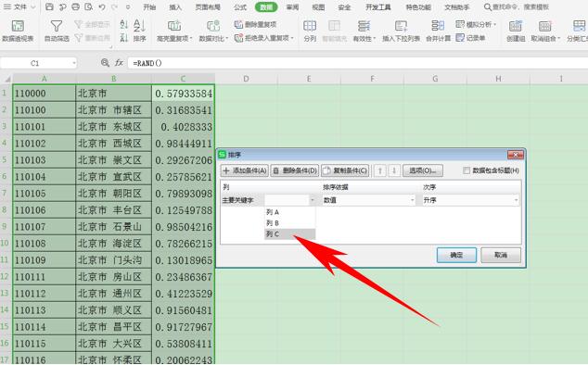The height and width of the screenshot is (365, 588).
Task: Click the sort ascending A-Z icon
Action: [x=124, y=24]
